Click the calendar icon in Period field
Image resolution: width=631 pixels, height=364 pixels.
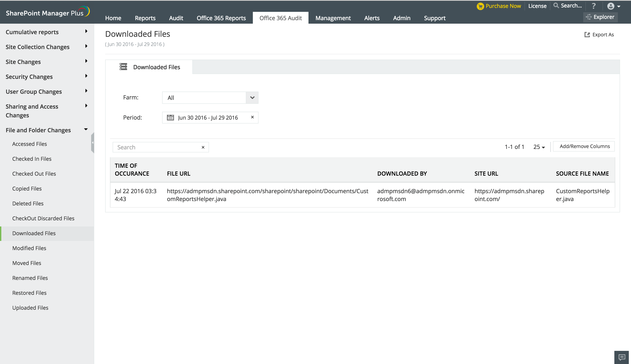click(170, 117)
